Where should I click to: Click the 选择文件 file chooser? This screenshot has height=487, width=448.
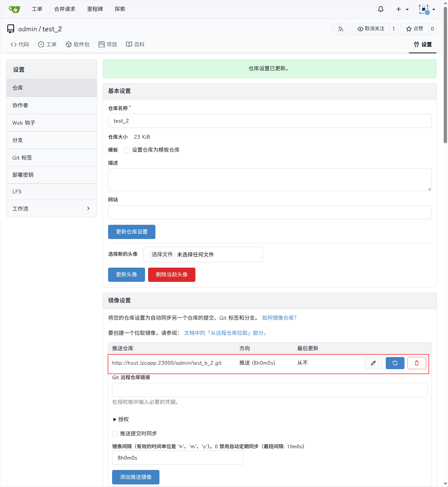pyautogui.click(x=162, y=254)
